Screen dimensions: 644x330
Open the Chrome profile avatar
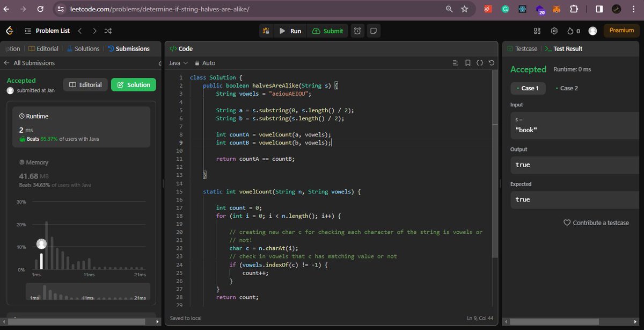coord(617,9)
